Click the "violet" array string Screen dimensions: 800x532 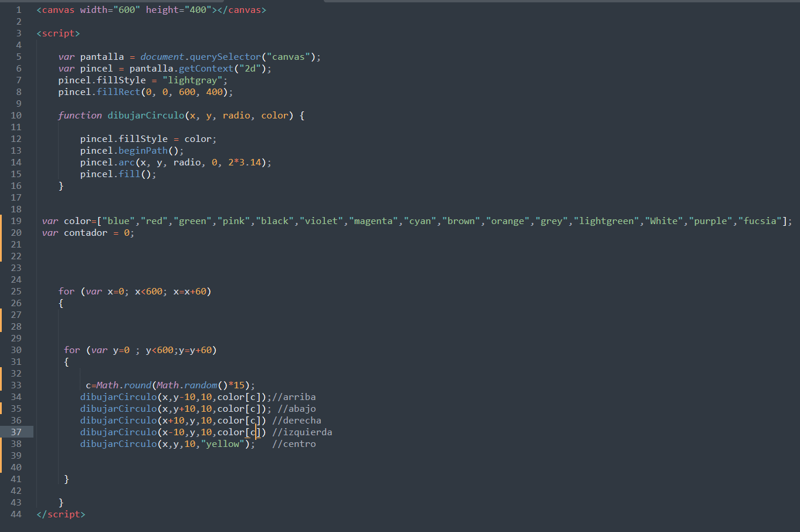pyautogui.click(x=321, y=221)
